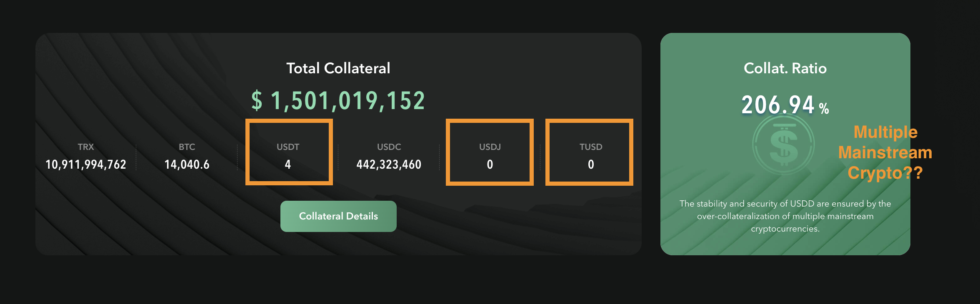This screenshot has width=980, height=304.
Task: Click the USDD over-collateralization description text
Action: [785, 216]
